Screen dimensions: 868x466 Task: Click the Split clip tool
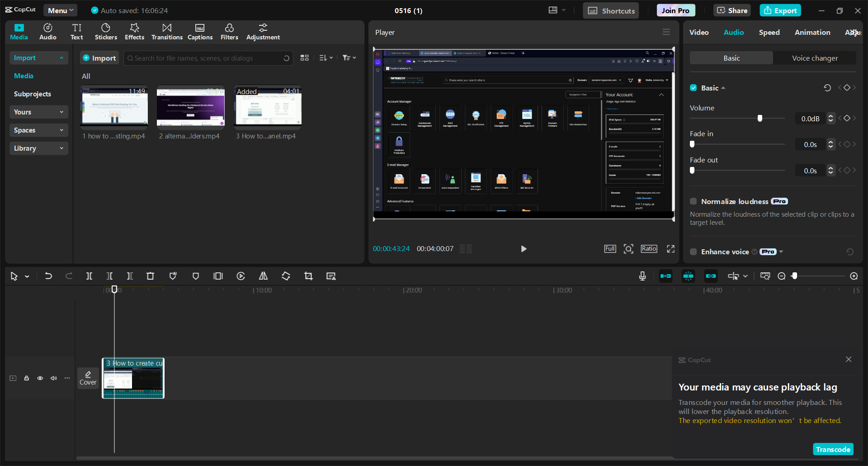(x=89, y=276)
